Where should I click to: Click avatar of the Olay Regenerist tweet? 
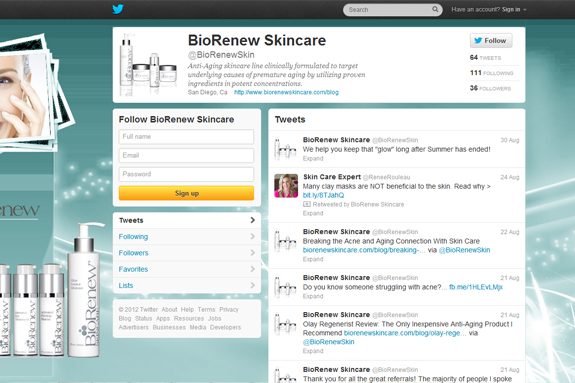(286, 324)
